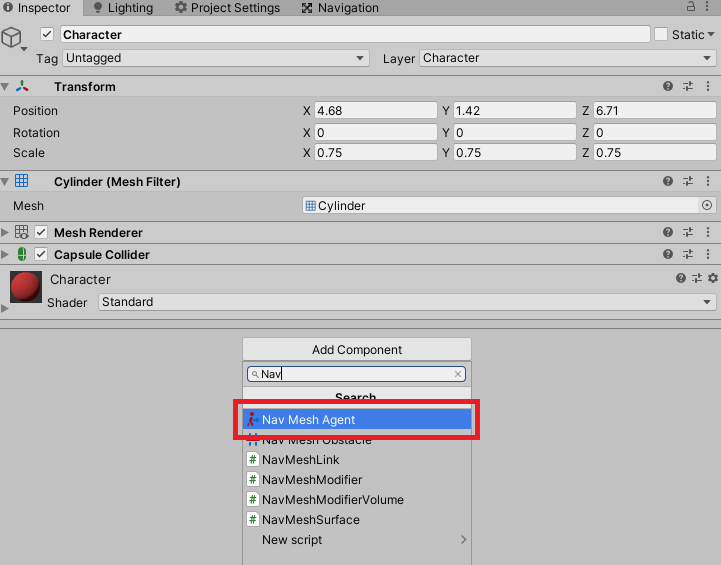Click the Nav component search field

click(356, 374)
